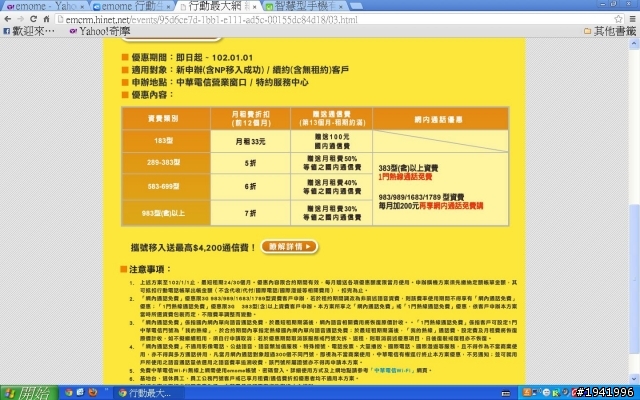Click the 申辦地點 line
The width and height of the screenshot is (640, 400).
[x=215, y=82]
